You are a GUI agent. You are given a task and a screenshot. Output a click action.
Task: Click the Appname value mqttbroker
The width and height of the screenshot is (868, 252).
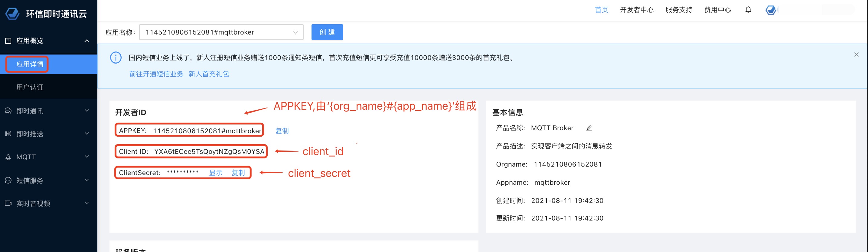click(552, 183)
